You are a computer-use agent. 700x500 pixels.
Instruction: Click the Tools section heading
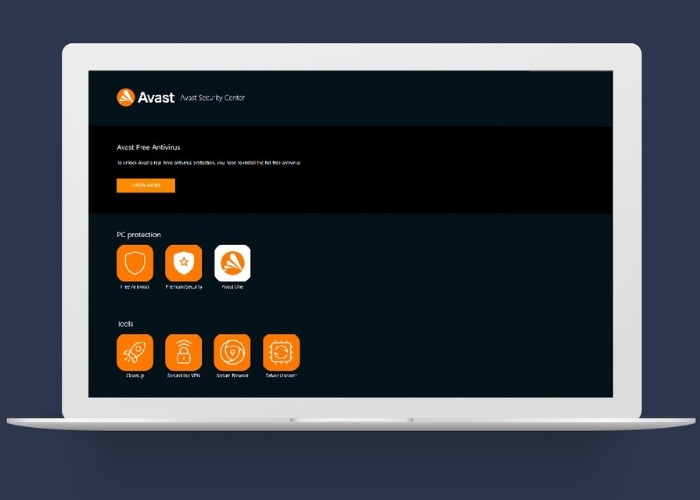(x=125, y=324)
